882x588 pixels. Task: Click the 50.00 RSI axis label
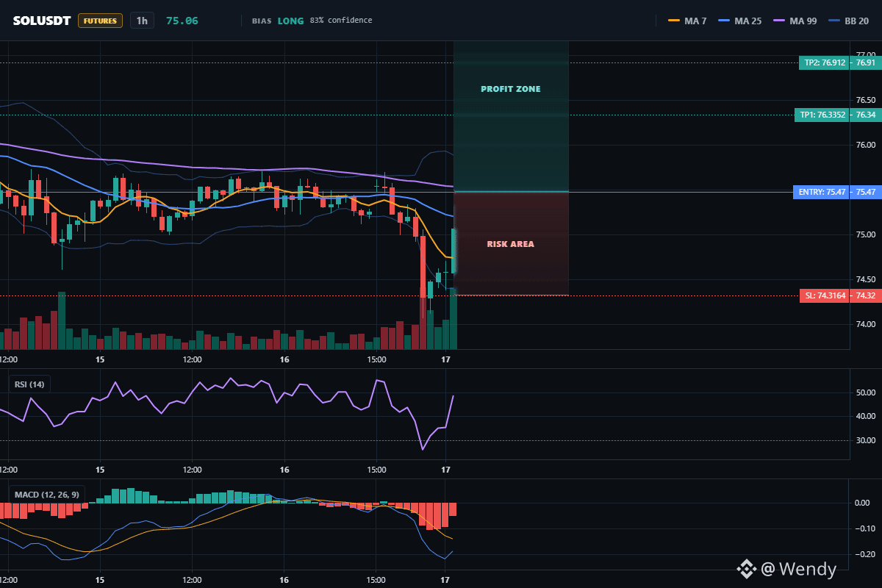point(866,392)
